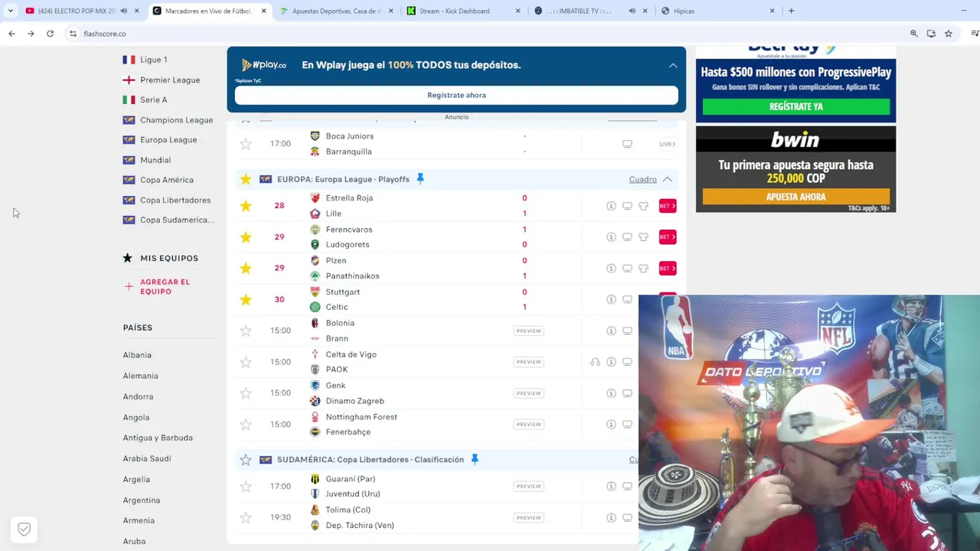
Task: Click the TV icon for Genk vs Dinamo Zagreb
Action: pos(627,393)
